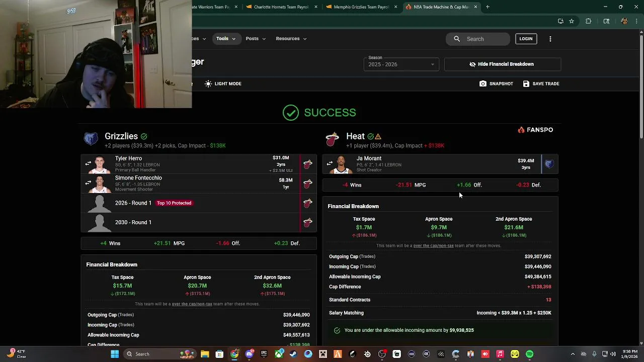
Task: Expand the Tools menu
Action: (x=226, y=39)
